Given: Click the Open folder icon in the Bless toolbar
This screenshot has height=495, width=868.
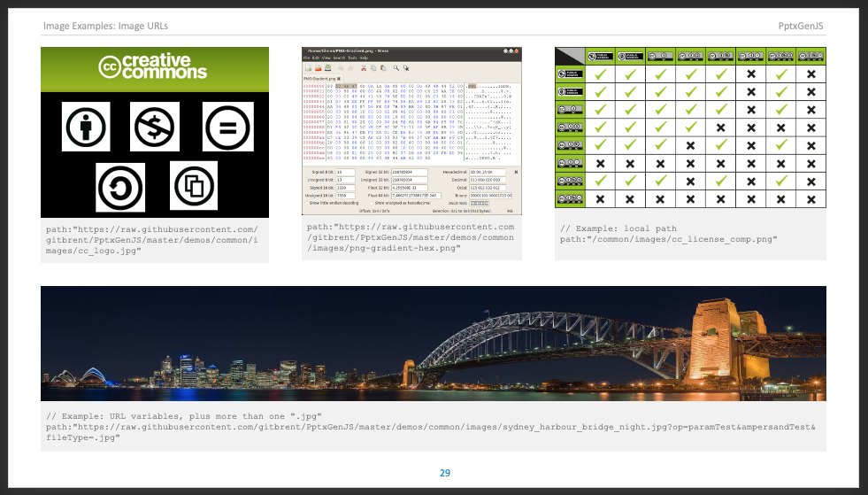Looking at the screenshot, I should (319, 68).
